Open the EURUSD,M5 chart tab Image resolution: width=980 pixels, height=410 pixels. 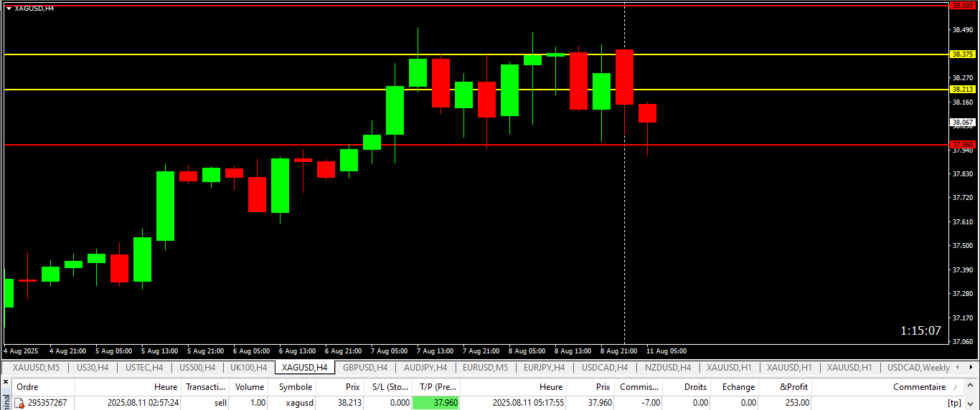point(485,367)
